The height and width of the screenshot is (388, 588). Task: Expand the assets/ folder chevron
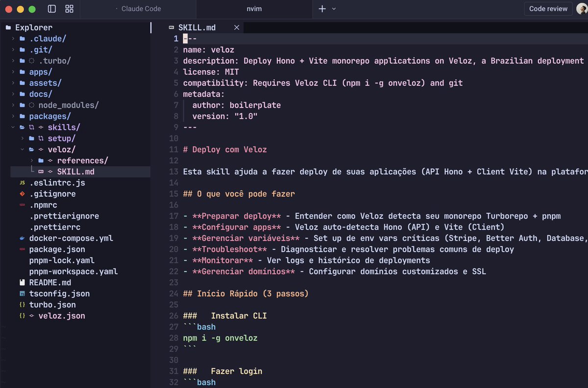coord(13,83)
